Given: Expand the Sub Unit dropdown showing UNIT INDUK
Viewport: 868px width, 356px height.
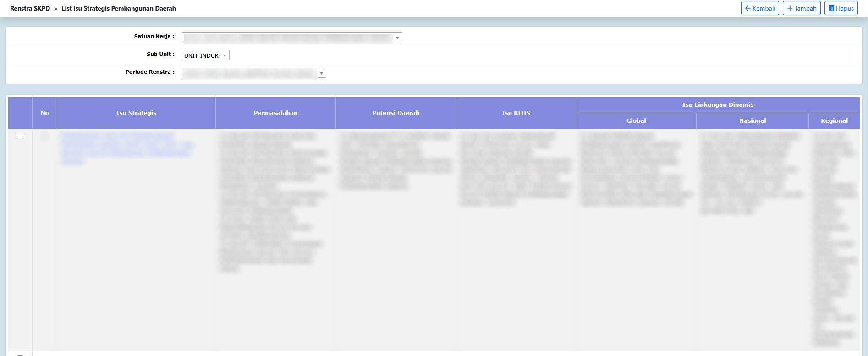Looking at the screenshot, I should click(205, 55).
